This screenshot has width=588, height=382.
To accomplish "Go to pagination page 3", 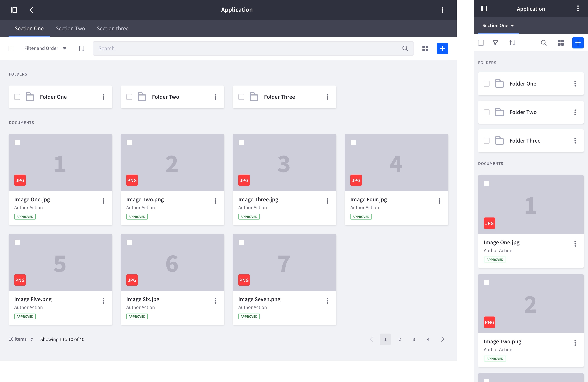I will [x=414, y=339].
